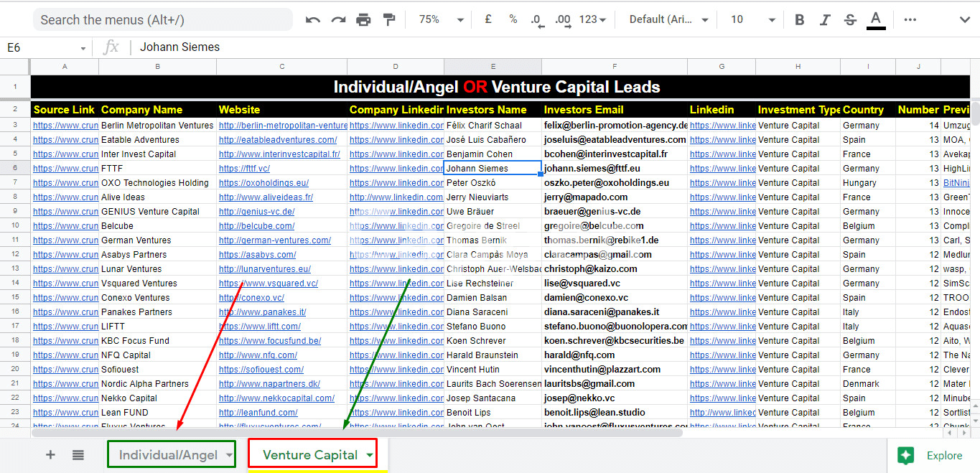Toggle italic formatting
980x473 pixels.
pos(825,20)
